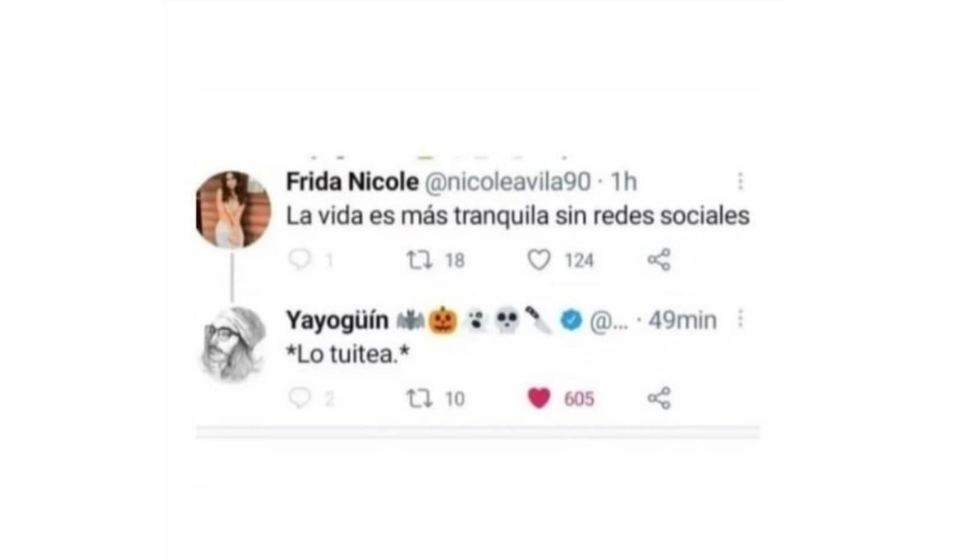973x560 pixels.
Task: Open three-dot menu on Yayogüin's reply
Action: (740, 319)
